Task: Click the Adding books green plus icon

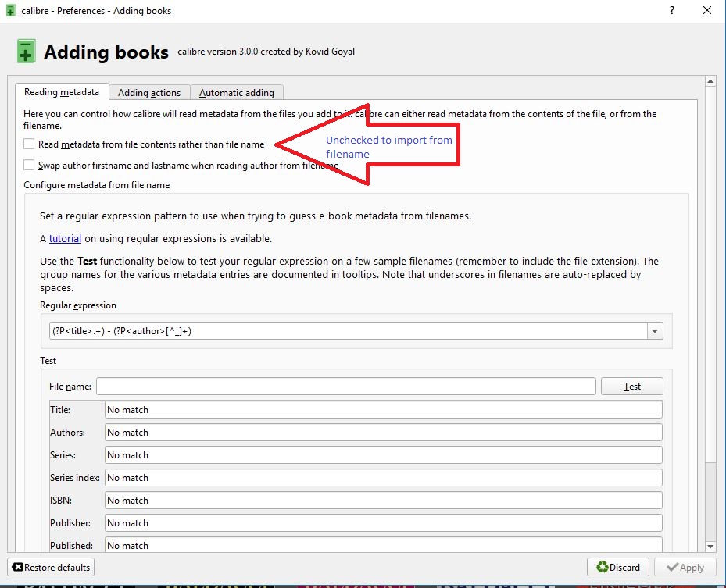Action: [27, 52]
